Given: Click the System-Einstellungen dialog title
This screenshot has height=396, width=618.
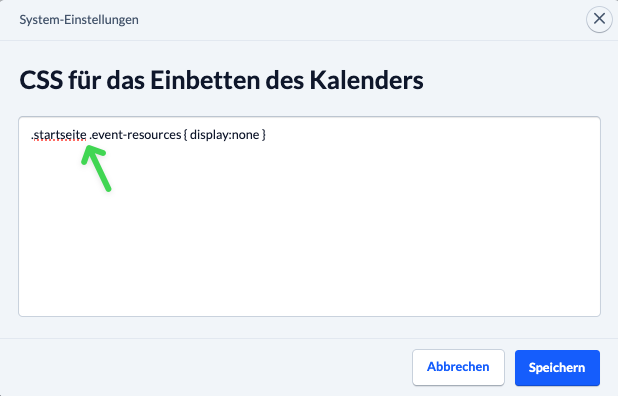Looking at the screenshot, I should [x=79, y=19].
